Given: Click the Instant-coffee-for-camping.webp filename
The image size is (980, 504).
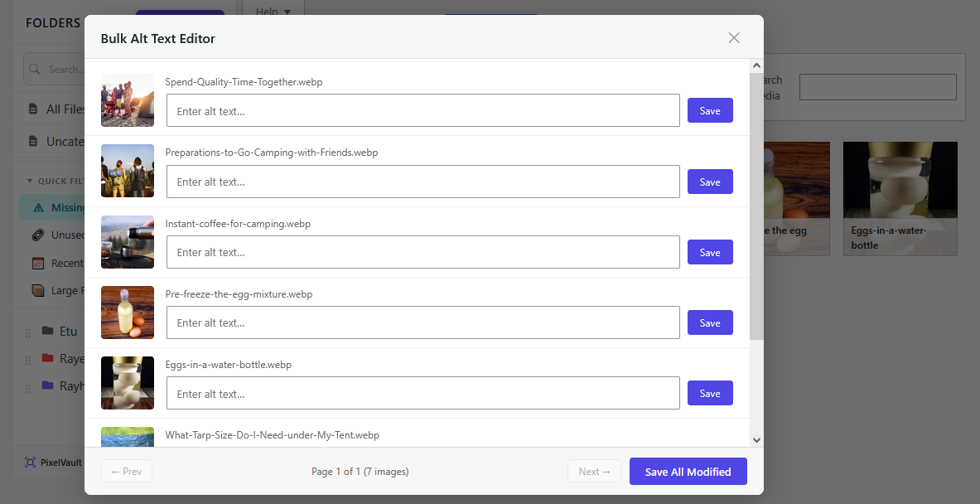Looking at the screenshot, I should 238,224.
